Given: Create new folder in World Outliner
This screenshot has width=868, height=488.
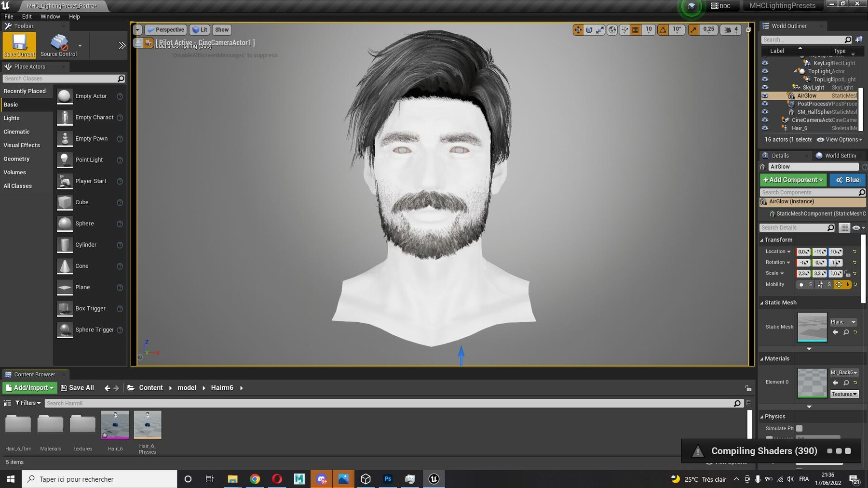Looking at the screenshot, I should [859, 40].
